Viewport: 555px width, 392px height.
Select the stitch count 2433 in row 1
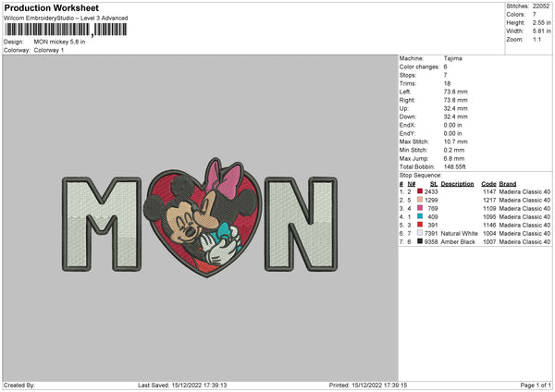(x=431, y=191)
